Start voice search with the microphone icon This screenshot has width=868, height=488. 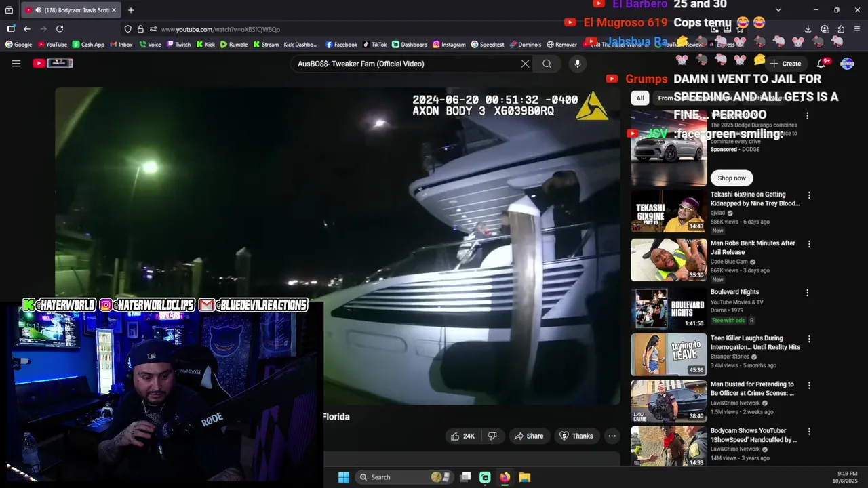point(578,64)
